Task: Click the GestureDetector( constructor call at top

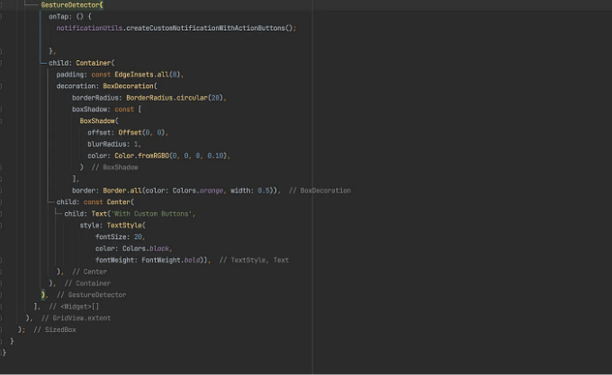Action: coord(72,5)
